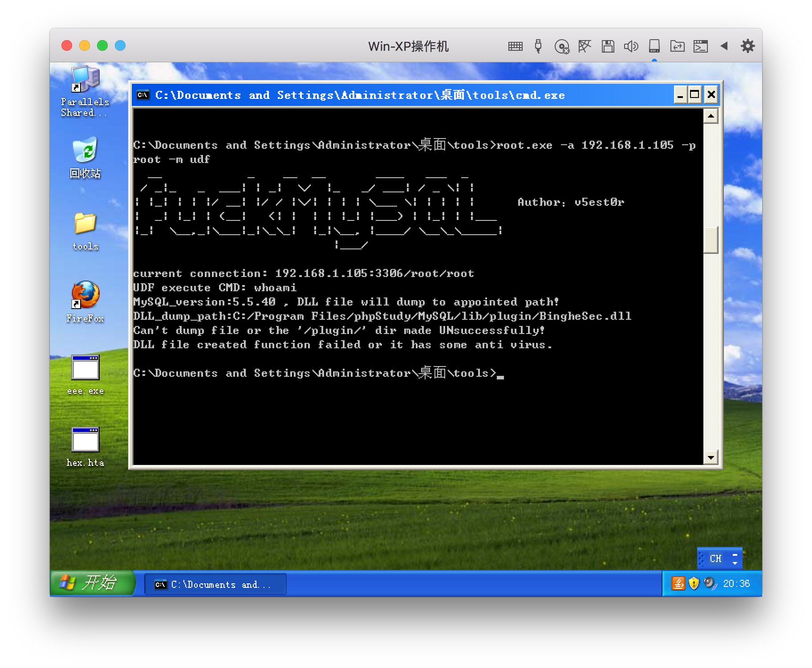Close the cmd.exe window
The height and width of the screenshot is (668, 812).
pos(711,95)
